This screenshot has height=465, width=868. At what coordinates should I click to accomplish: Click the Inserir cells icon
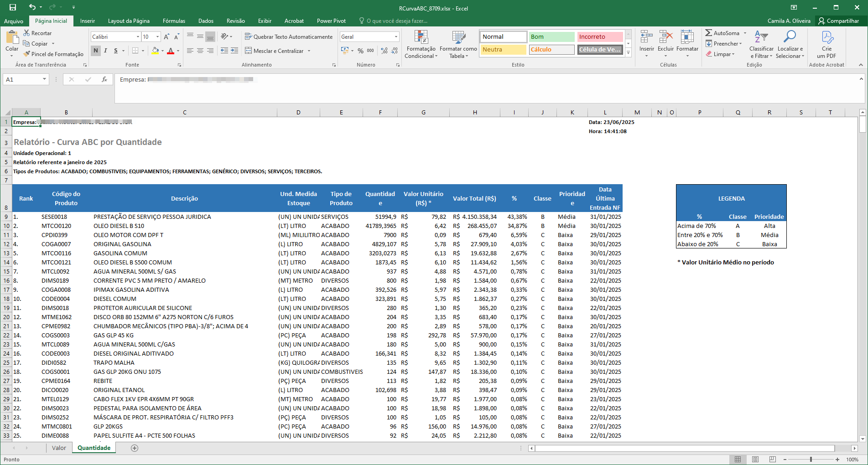646,37
